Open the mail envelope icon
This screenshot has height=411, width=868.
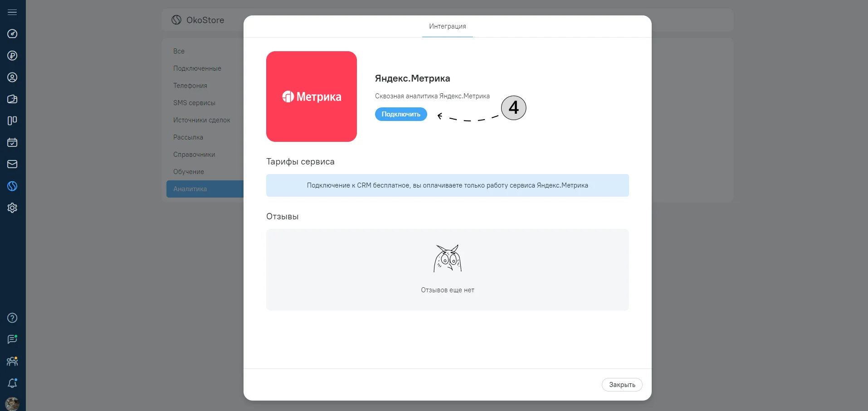point(12,164)
